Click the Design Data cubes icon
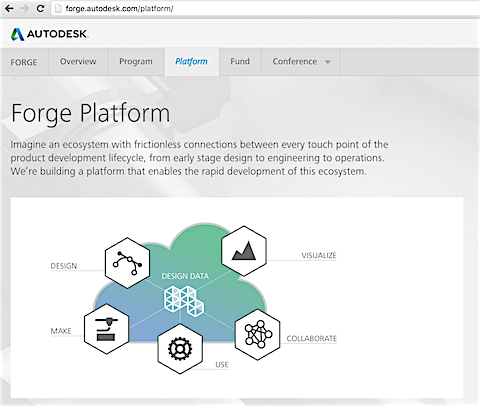480x406 pixels. click(184, 300)
